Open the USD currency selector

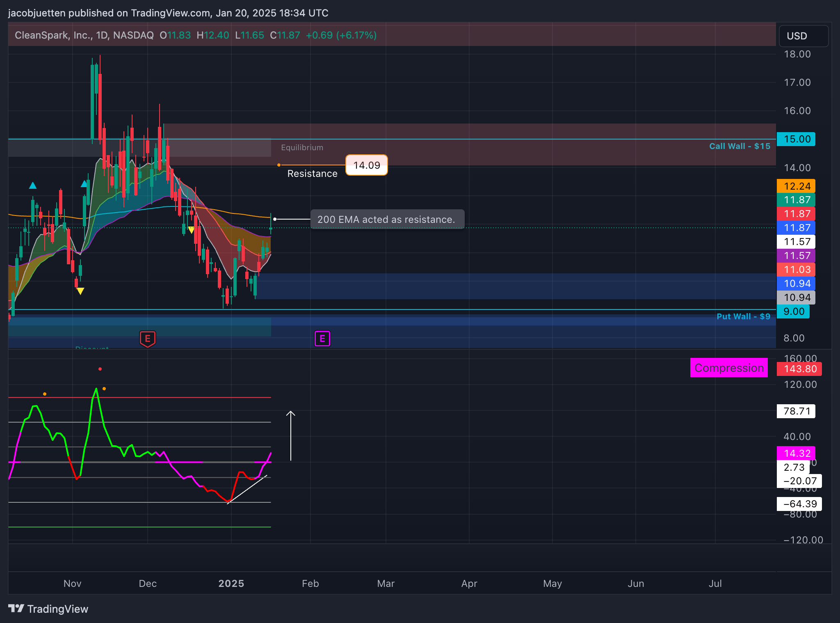(803, 36)
